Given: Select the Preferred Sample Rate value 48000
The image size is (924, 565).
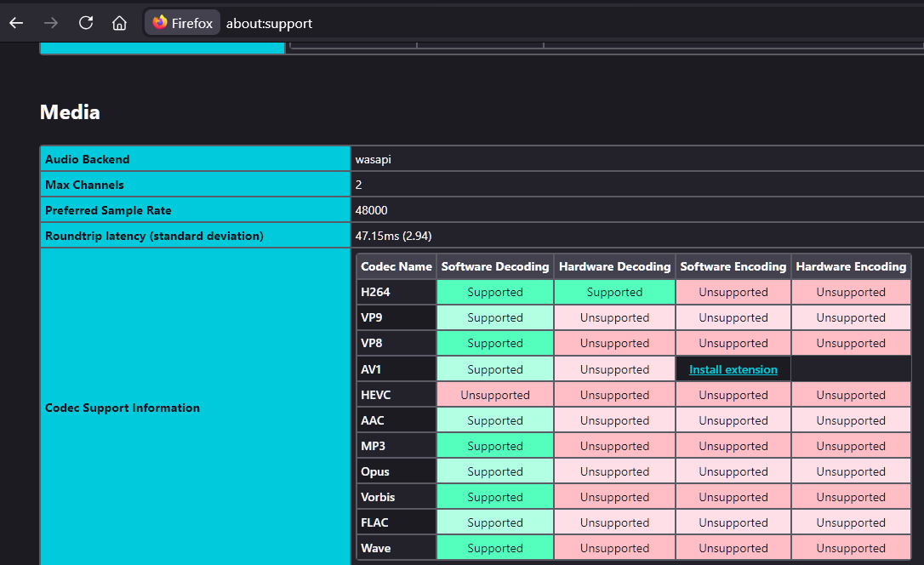Looking at the screenshot, I should tap(371, 210).
